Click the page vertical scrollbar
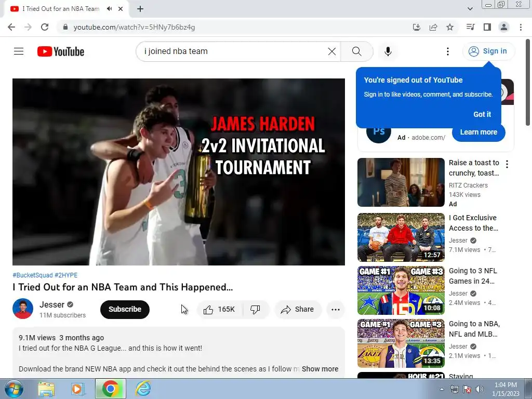Viewport: 532px width, 399px height. click(528, 83)
